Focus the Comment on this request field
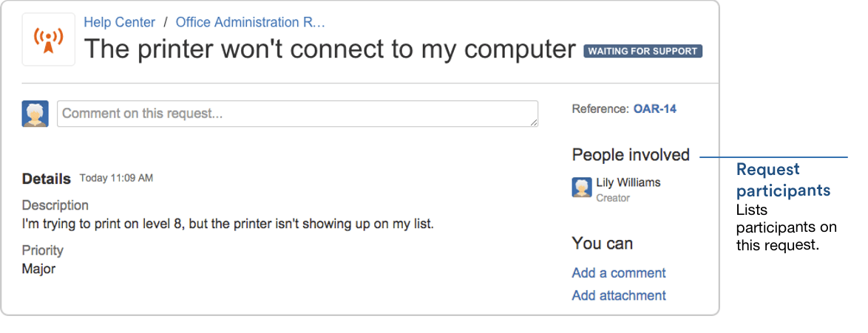This screenshot has height=333, width=868. [x=297, y=114]
